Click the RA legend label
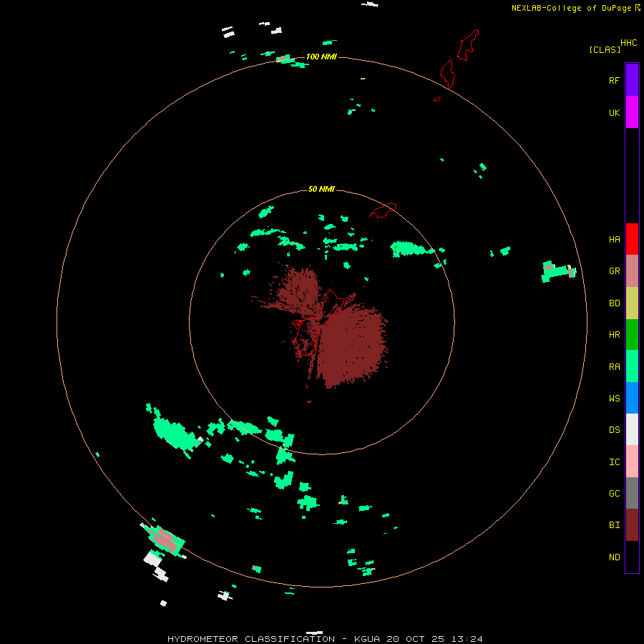 614,367
